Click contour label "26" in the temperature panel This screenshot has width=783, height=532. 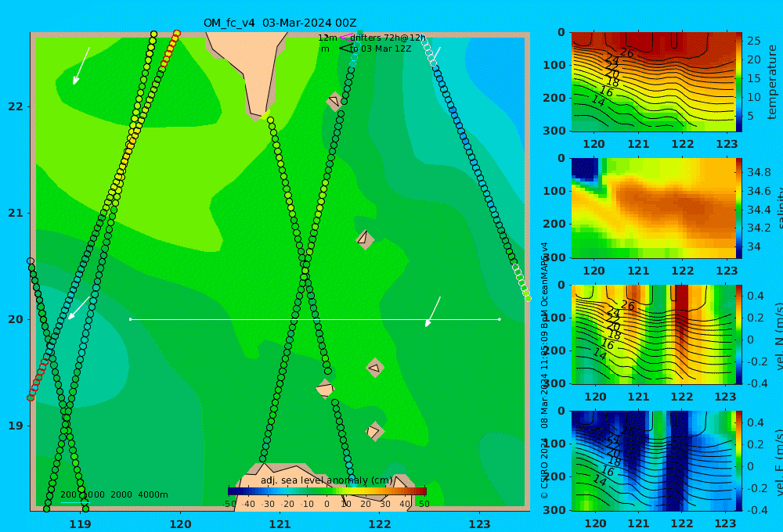pos(626,52)
